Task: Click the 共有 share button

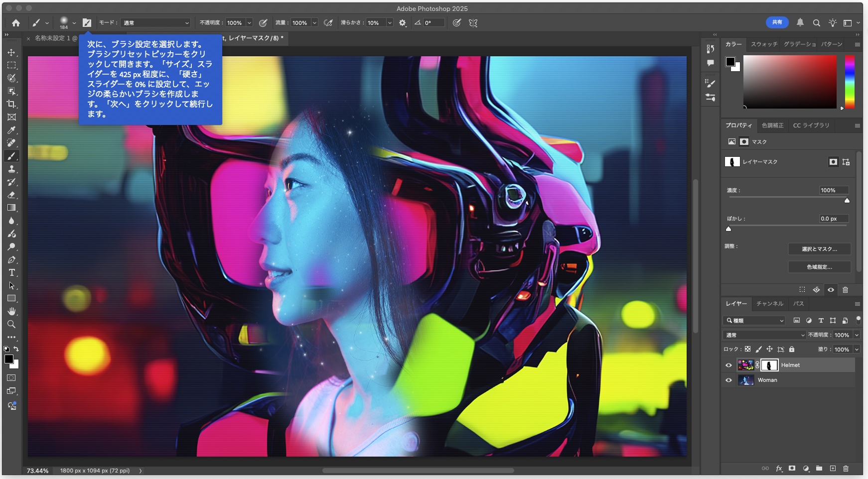Action: click(x=777, y=22)
